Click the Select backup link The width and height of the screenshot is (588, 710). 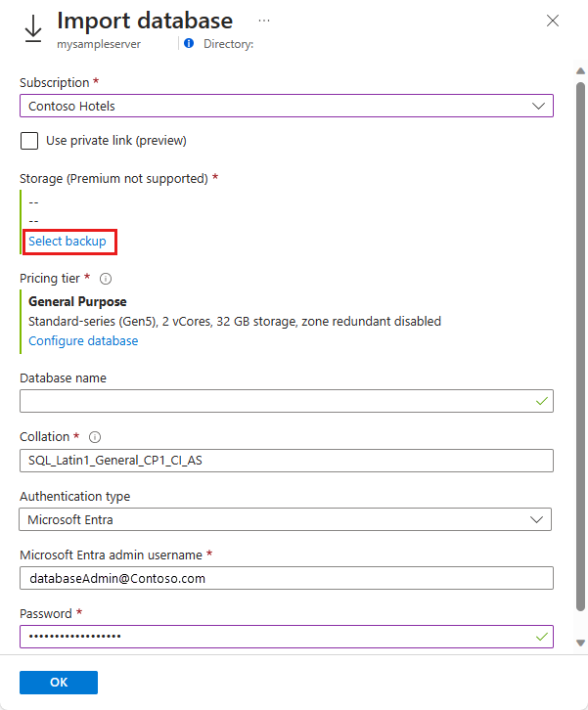click(x=68, y=242)
